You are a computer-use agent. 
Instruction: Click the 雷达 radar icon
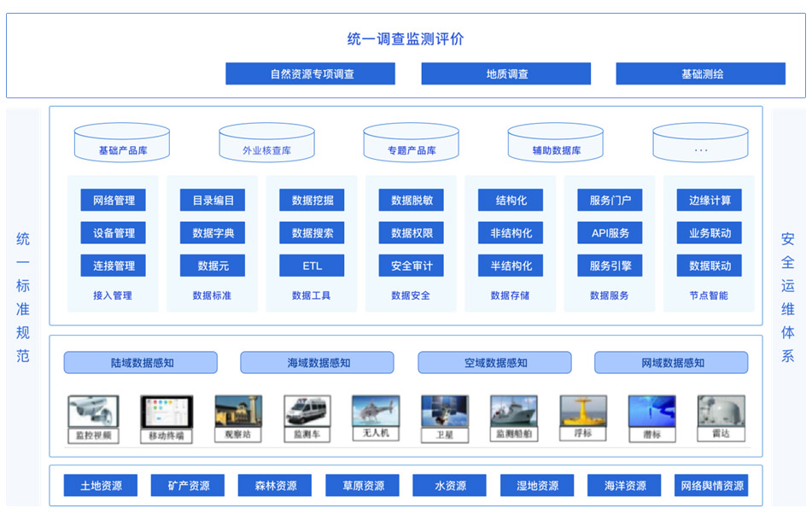721,412
